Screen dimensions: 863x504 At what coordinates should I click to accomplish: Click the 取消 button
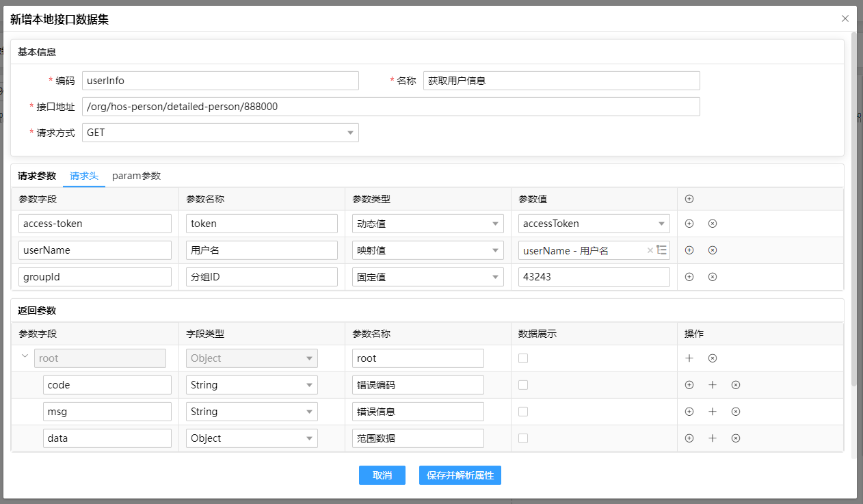click(x=382, y=475)
